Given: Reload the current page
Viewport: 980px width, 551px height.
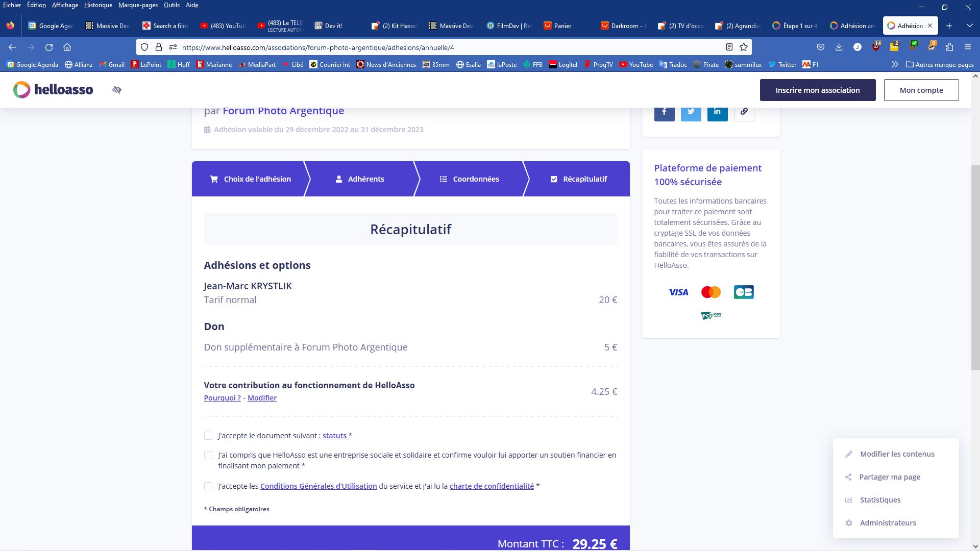Looking at the screenshot, I should (49, 47).
